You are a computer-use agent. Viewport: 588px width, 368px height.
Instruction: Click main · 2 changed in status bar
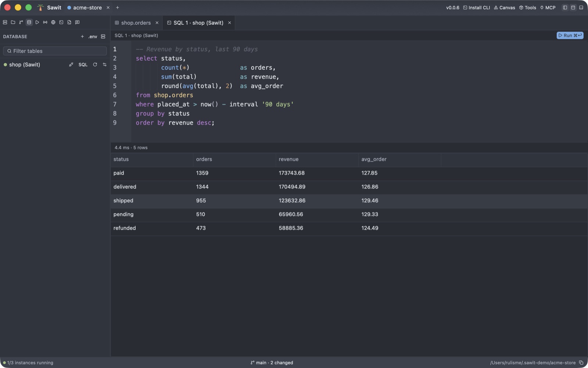point(272,363)
